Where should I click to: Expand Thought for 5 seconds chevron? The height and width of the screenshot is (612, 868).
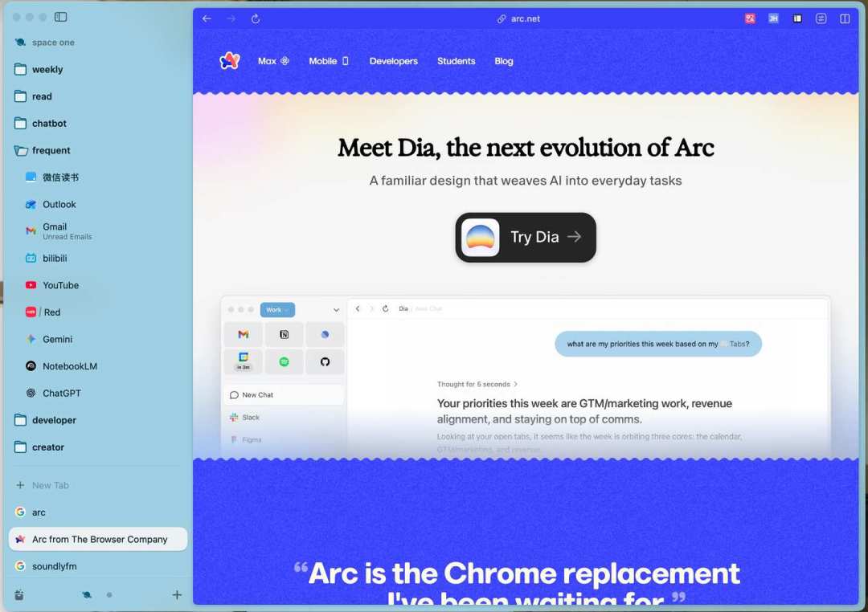click(516, 384)
